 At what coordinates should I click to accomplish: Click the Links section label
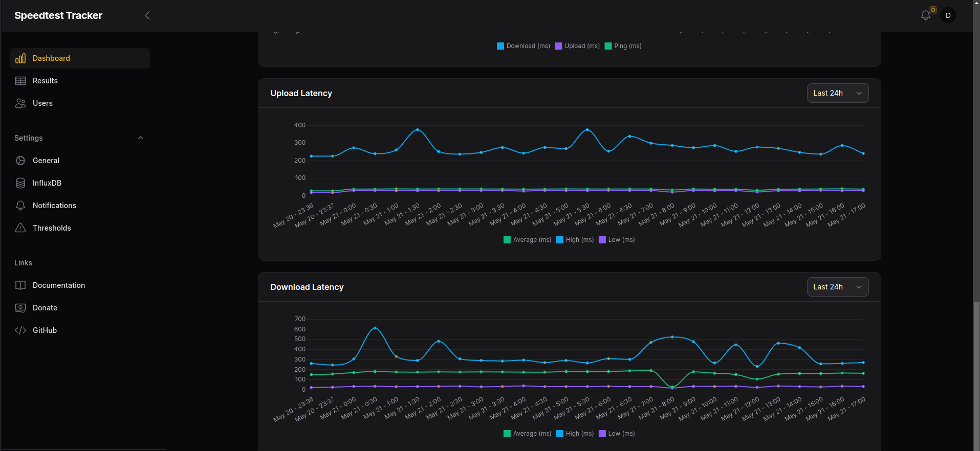coord(23,263)
